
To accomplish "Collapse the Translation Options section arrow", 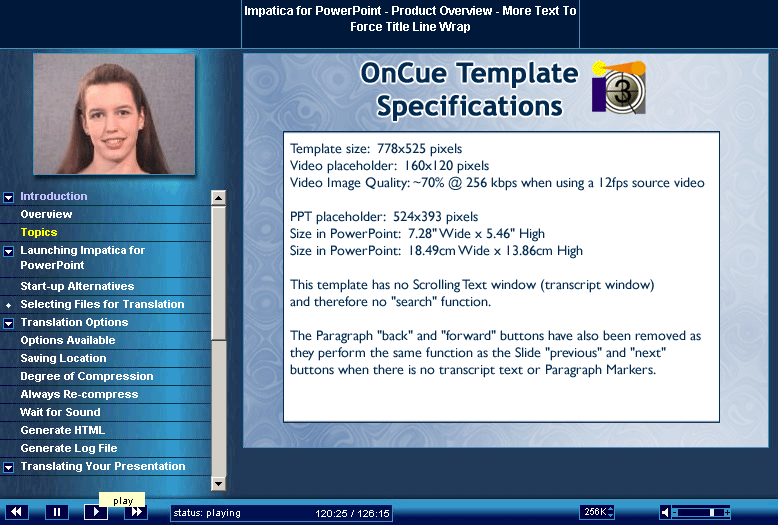I will click(x=8, y=324).
